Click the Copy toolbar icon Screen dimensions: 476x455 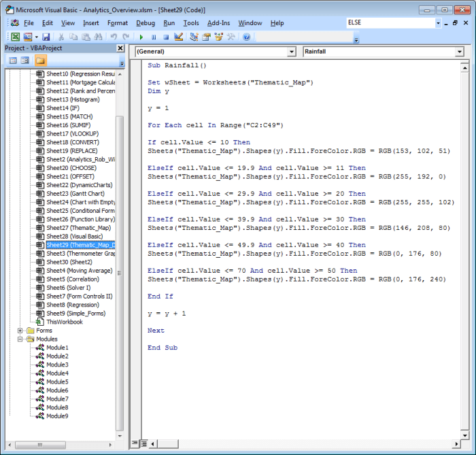73,37
